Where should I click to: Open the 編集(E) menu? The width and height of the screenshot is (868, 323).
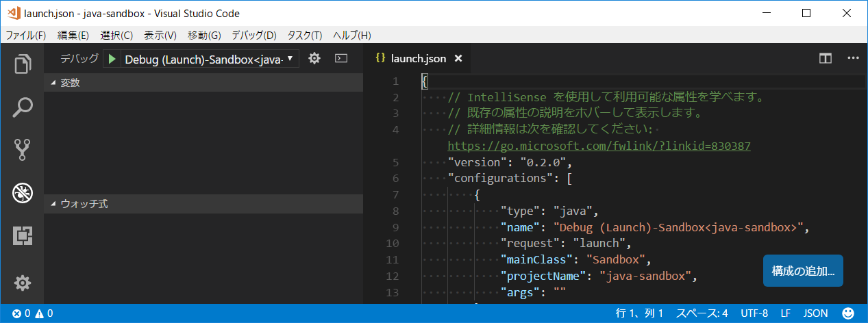[x=73, y=35]
